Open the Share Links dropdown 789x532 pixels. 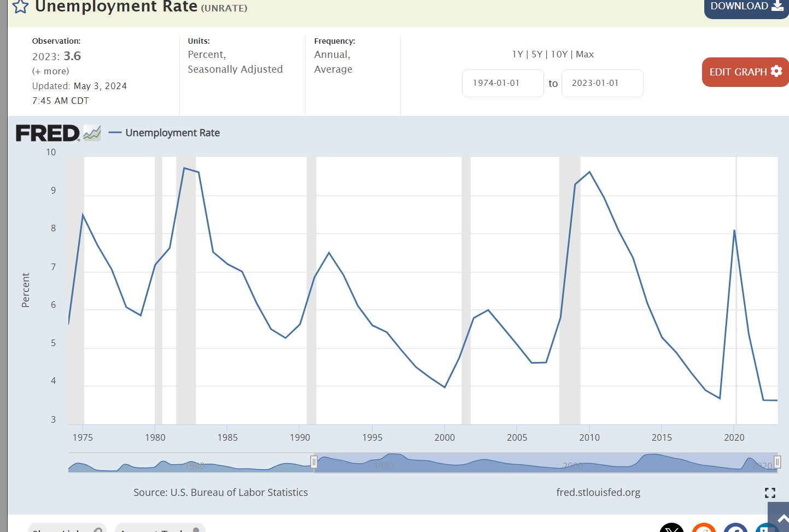(x=67, y=528)
